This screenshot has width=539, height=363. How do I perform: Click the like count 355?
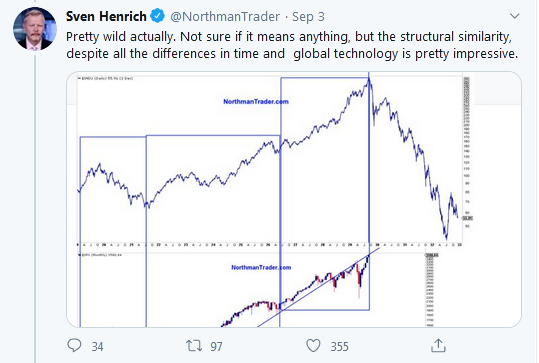coord(340,346)
